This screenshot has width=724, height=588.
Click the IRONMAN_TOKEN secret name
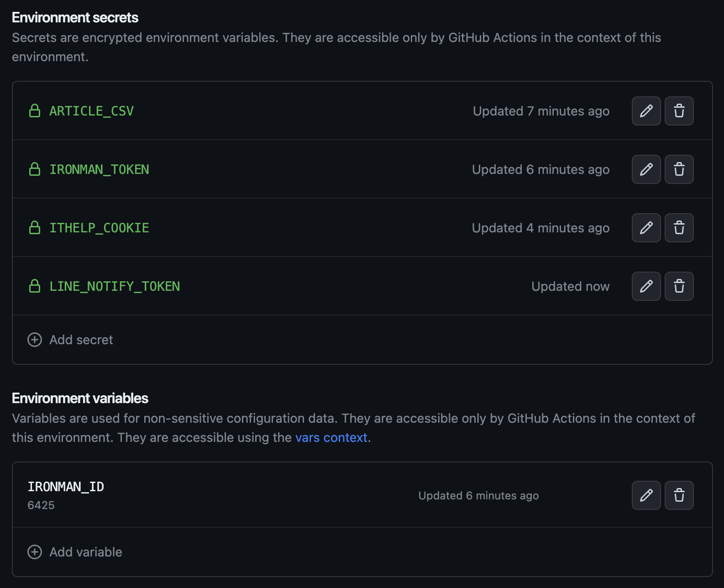[99, 169]
